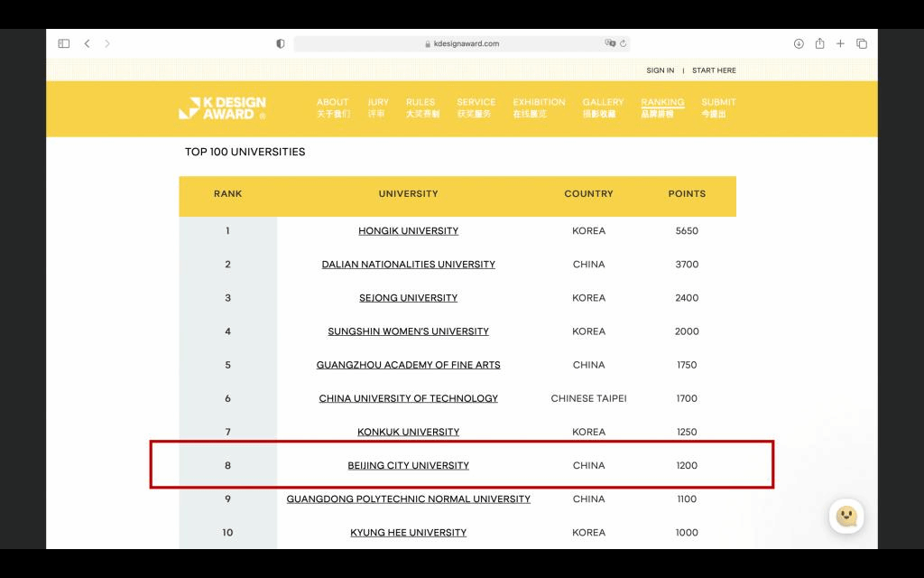924x578 pixels.
Task: Click the forward navigation arrow
Action: pyautogui.click(x=107, y=43)
